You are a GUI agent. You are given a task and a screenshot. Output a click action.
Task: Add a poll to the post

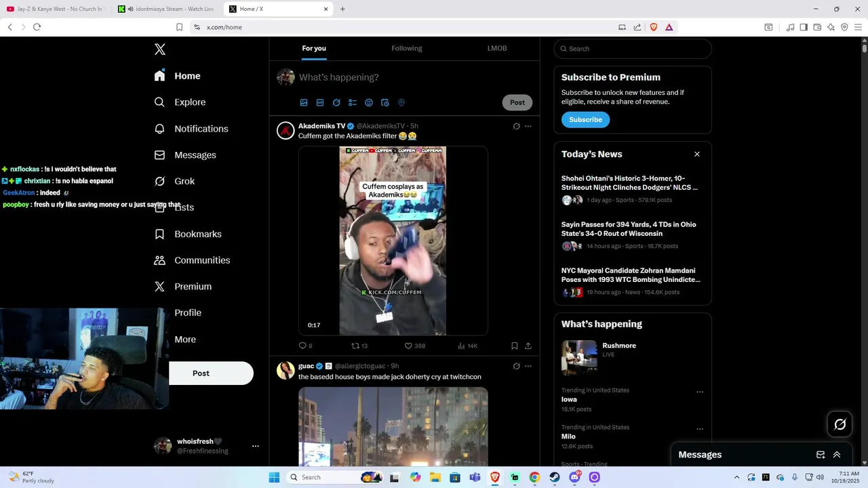(x=353, y=103)
